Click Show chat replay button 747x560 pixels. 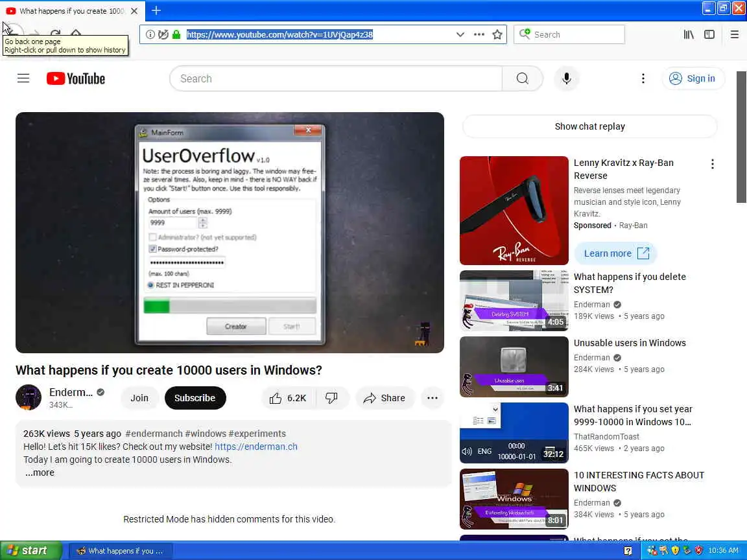590,126
